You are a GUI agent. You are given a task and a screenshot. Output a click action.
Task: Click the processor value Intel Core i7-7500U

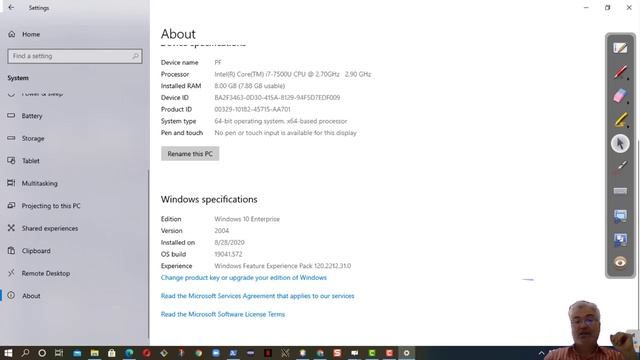[x=293, y=74]
